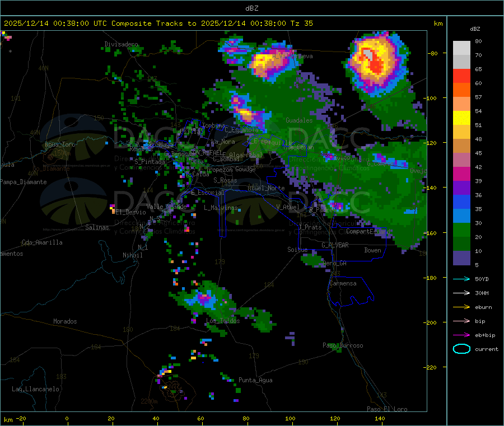This screenshot has height=426, width=504.
Task: Pick the light grey swatch between 80 and 70 dBZ
Action: click(x=461, y=48)
